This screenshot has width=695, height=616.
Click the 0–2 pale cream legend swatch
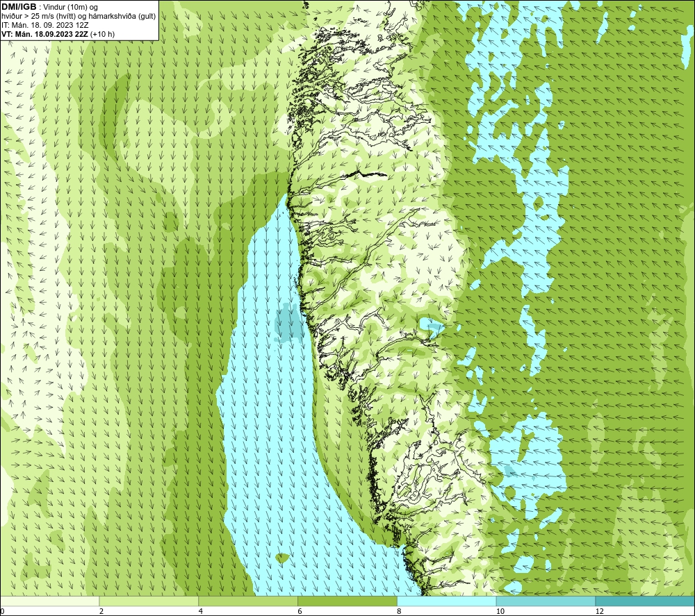tap(49, 601)
